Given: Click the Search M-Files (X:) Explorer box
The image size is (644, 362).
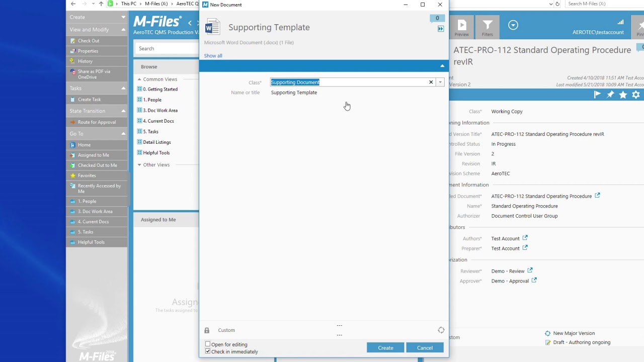Looking at the screenshot, I should coord(604,4).
